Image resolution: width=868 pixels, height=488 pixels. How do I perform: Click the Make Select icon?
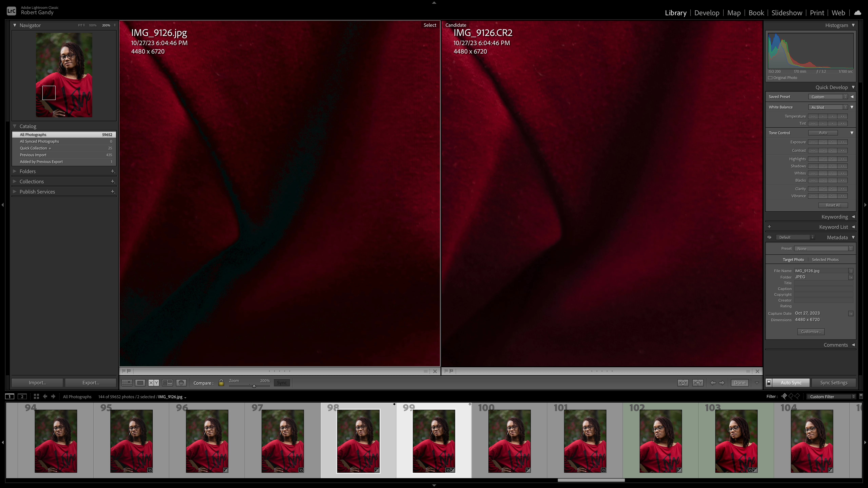tap(697, 383)
